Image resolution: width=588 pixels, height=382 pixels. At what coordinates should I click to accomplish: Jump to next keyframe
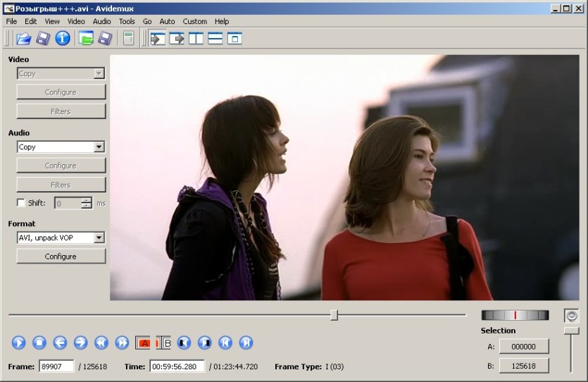pos(122,343)
